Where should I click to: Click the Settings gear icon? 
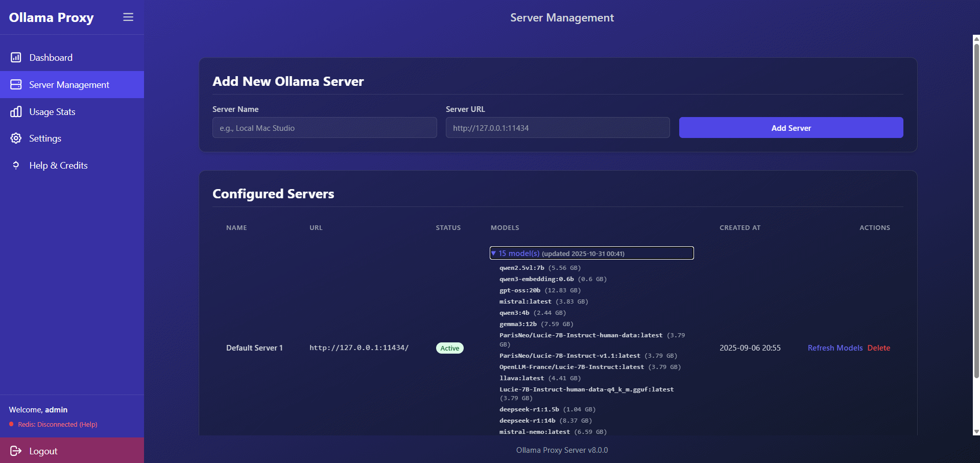point(16,138)
